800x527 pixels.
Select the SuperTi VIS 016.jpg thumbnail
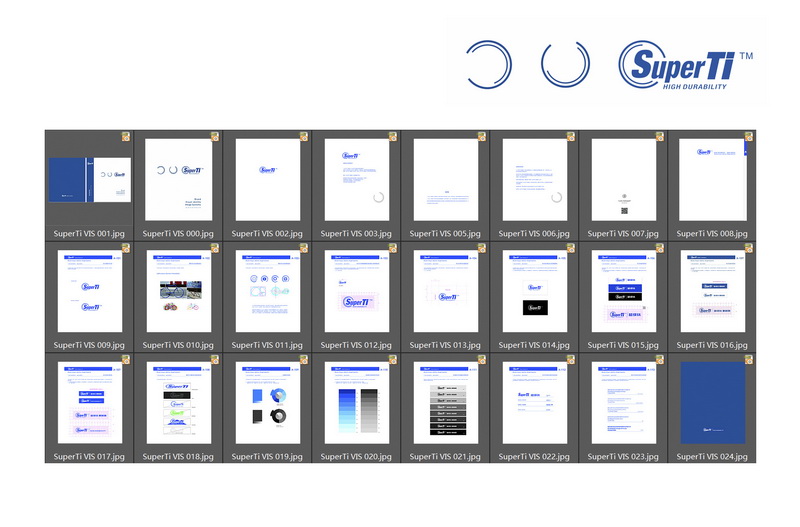pos(713,291)
